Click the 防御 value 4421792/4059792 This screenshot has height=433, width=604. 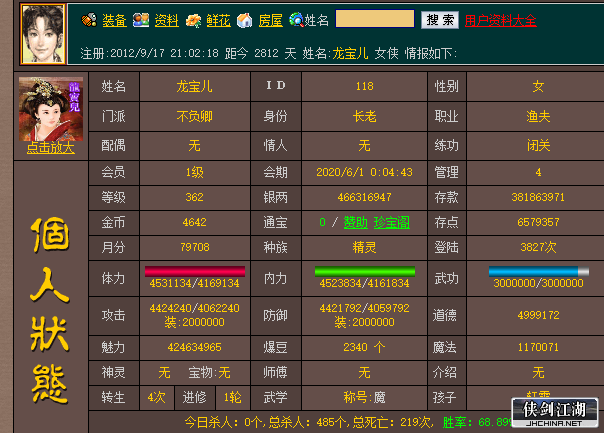tap(364, 308)
